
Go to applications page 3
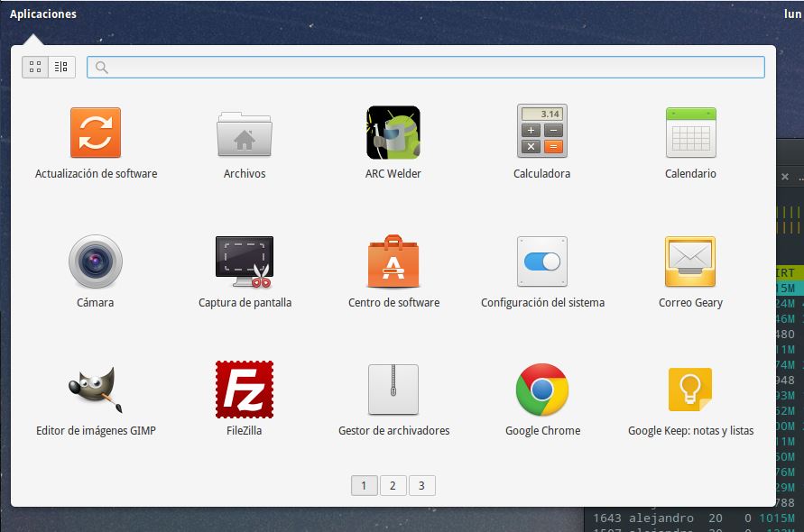pyautogui.click(x=421, y=485)
